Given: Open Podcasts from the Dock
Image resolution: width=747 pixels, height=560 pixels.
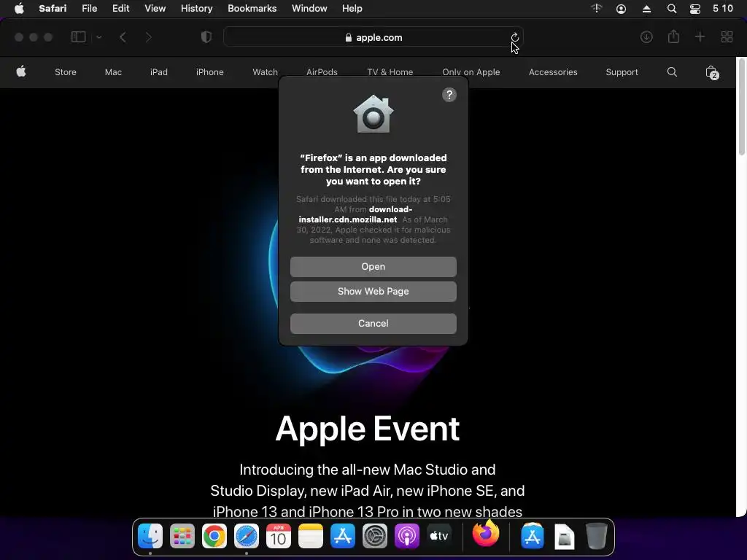Looking at the screenshot, I should (x=407, y=536).
